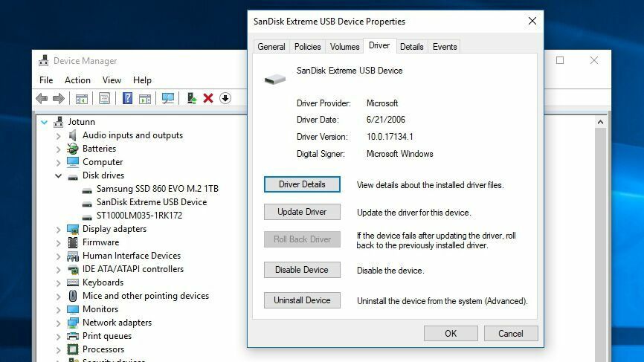Click the red X Uninstall device toolbar icon
The width and height of the screenshot is (644, 362).
[x=208, y=99]
